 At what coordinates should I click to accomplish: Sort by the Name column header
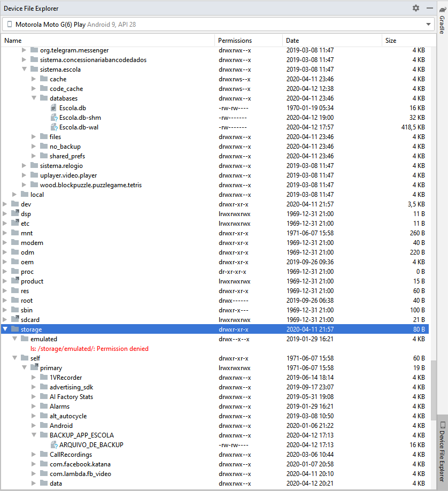tap(13, 41)
